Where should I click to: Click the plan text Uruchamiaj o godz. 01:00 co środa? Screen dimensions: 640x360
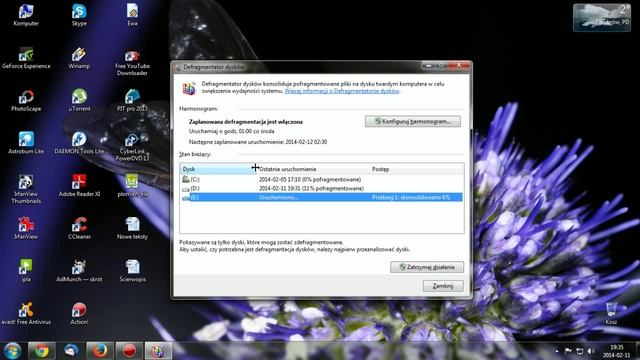tap(231, 131)
